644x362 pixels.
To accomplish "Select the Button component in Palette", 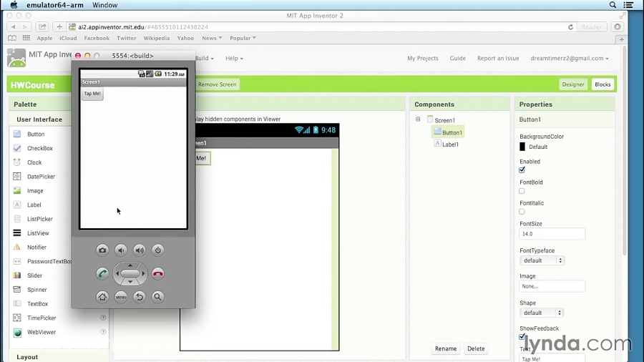I will [36, 134].
